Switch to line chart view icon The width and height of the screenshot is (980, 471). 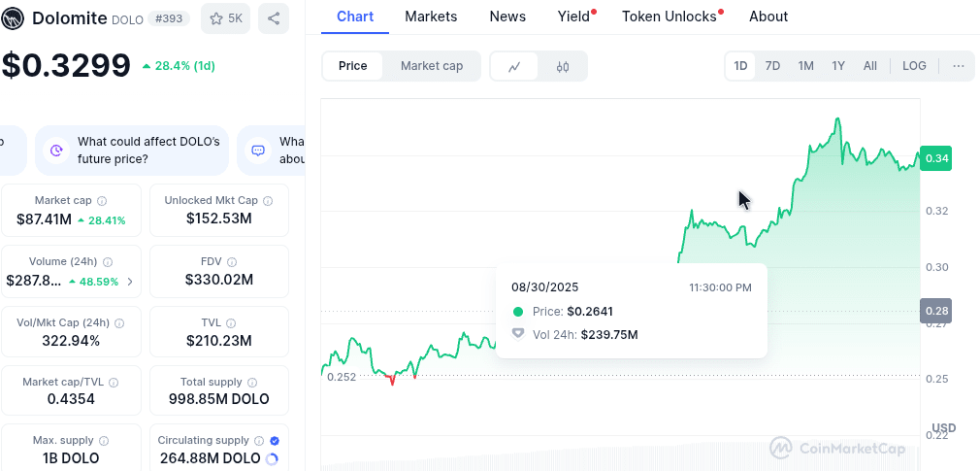tap(514, 66)
